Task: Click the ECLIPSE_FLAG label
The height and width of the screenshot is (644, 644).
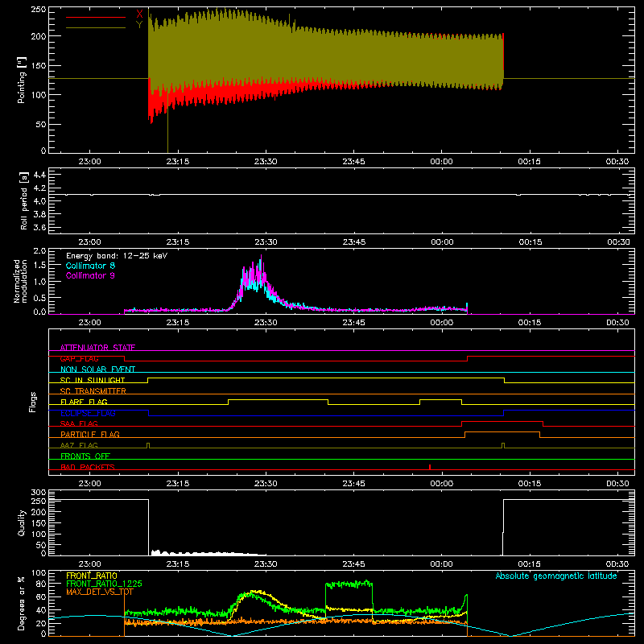Action: pos(88,413)
